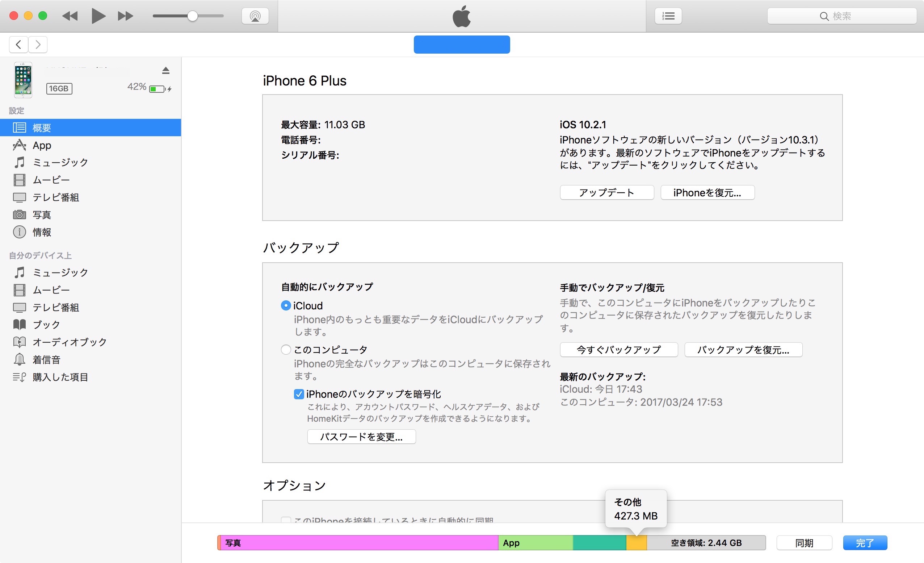Open テレビ番組 under 自分のデバイス上
The image size is (924, 563).
pos(91,307)
